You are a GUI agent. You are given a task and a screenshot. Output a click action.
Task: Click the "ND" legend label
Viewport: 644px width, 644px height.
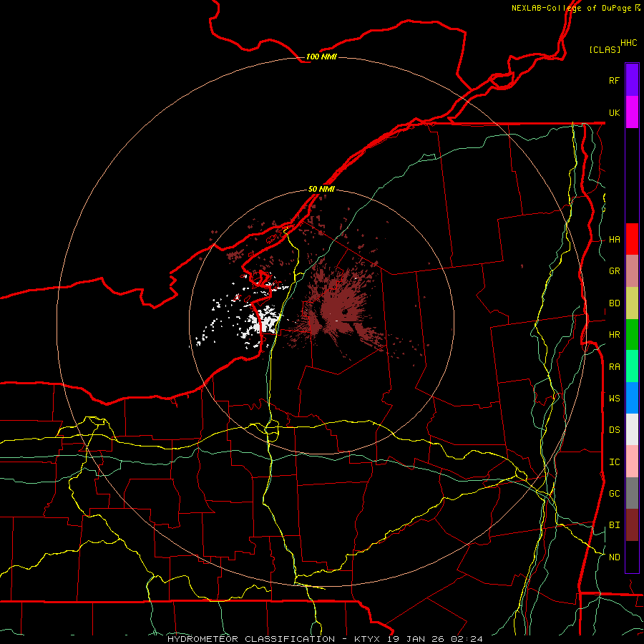click(614, 557)
